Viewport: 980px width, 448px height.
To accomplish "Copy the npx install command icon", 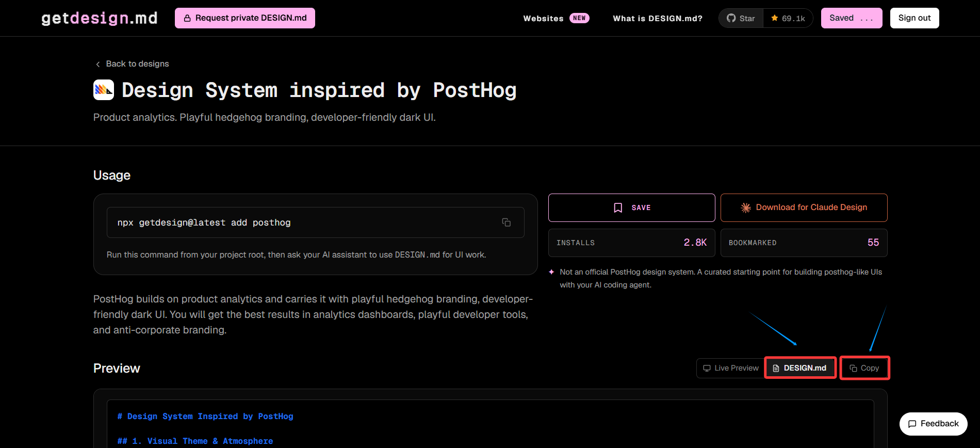I will (507, 222).
